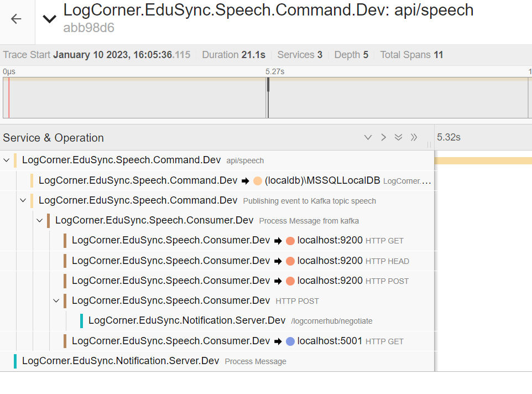Click the circle icon in the localhost:9200 HTTP POST row
This screenshot has width=532, height=394.
point(290,281)
